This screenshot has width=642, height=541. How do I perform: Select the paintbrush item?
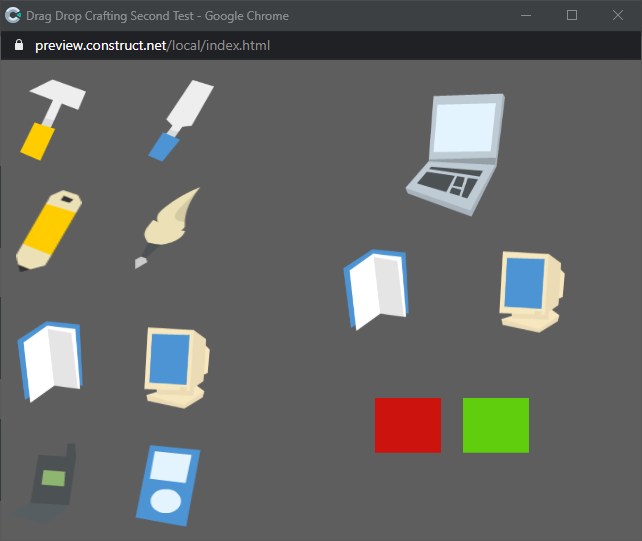(167, 228)
